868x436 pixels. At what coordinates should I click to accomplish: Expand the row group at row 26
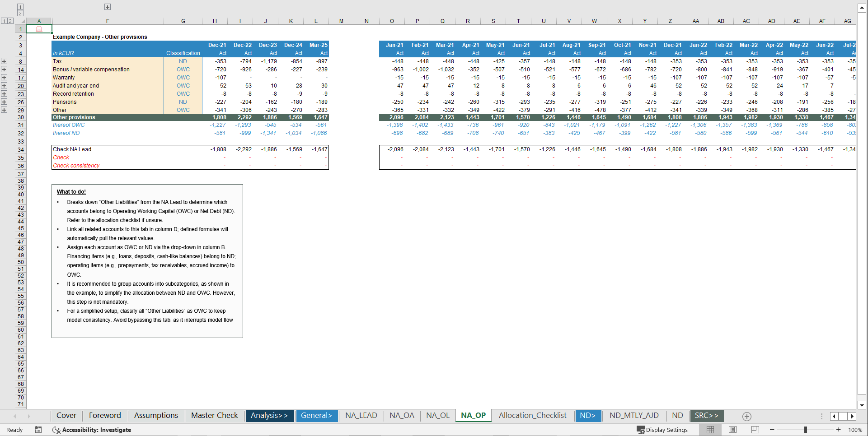(4, 102)
